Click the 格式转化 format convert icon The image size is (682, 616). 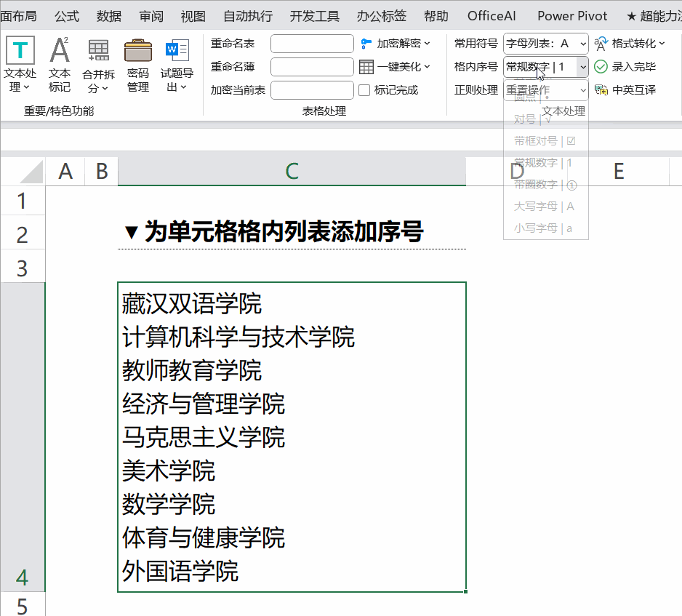[x=601, y=44]
